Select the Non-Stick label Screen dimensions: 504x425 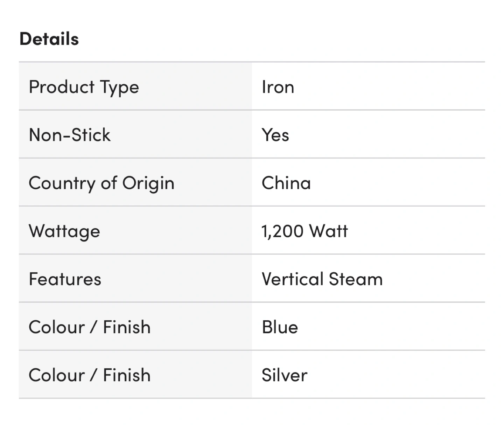point(70,135)
